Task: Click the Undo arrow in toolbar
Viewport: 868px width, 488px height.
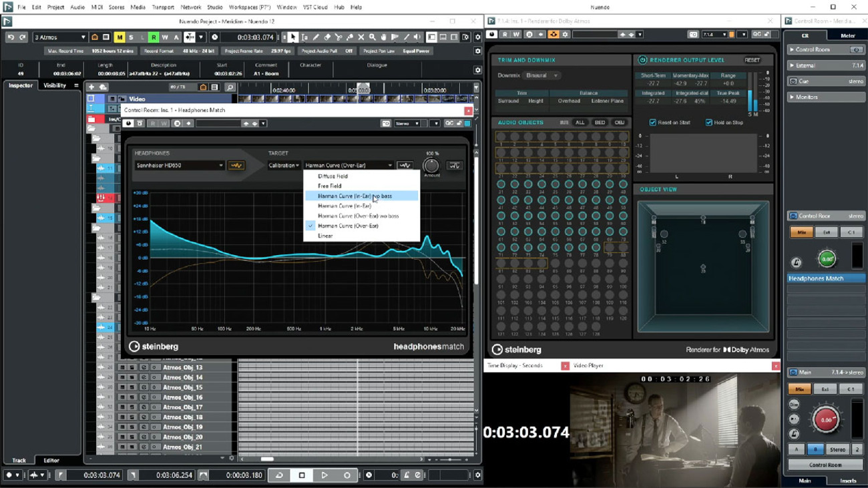Action: tap(11, 37)
